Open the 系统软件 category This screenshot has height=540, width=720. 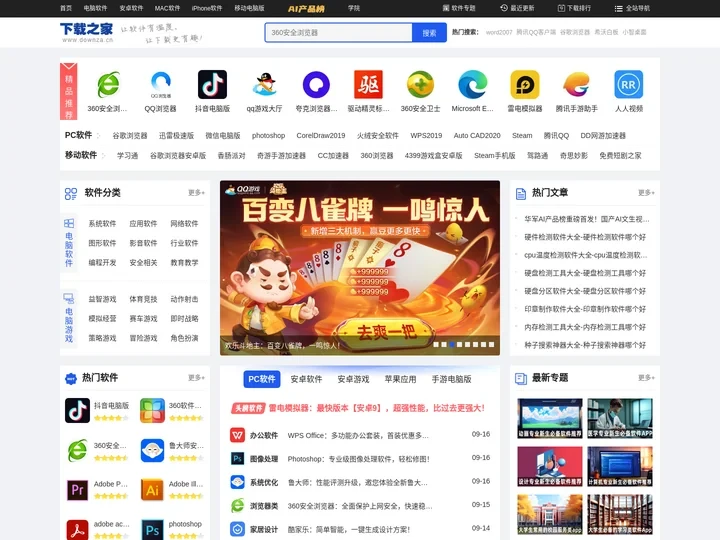[102, 224]
